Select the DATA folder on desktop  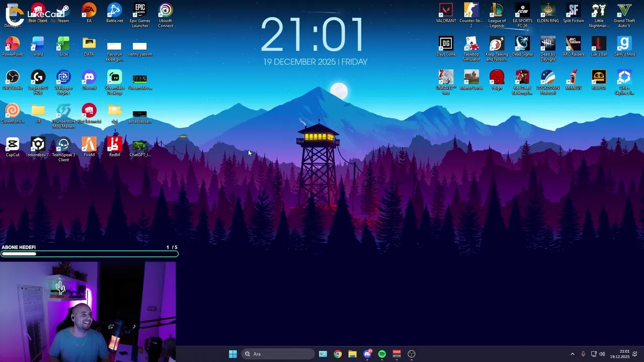click(89, 47)
